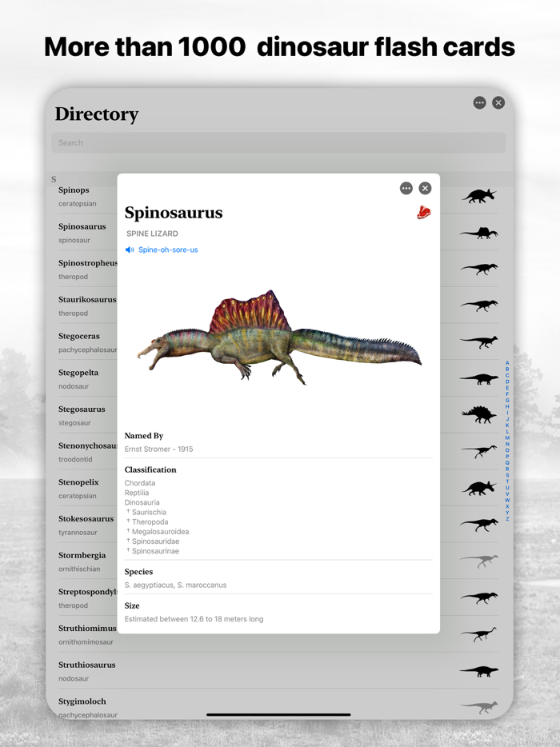
Task: Select Struthiomimus silhouette icon
Action: pos(479,634)
